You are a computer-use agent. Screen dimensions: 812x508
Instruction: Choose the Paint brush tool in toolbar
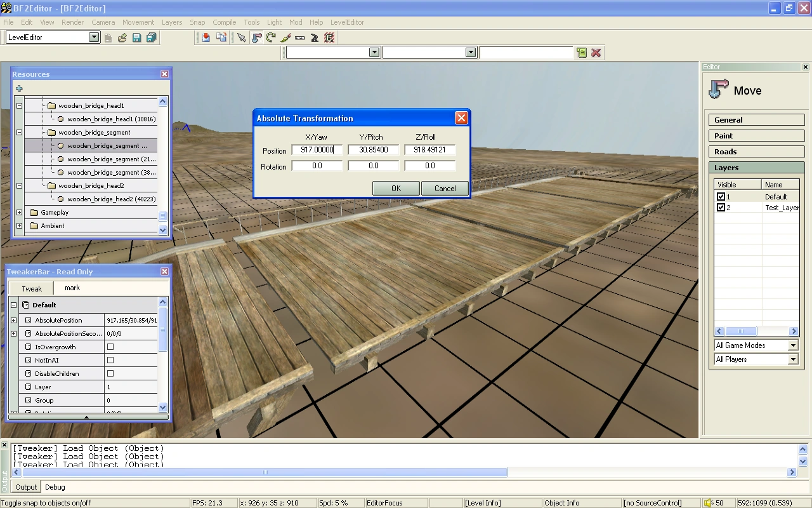click(285, 38)
